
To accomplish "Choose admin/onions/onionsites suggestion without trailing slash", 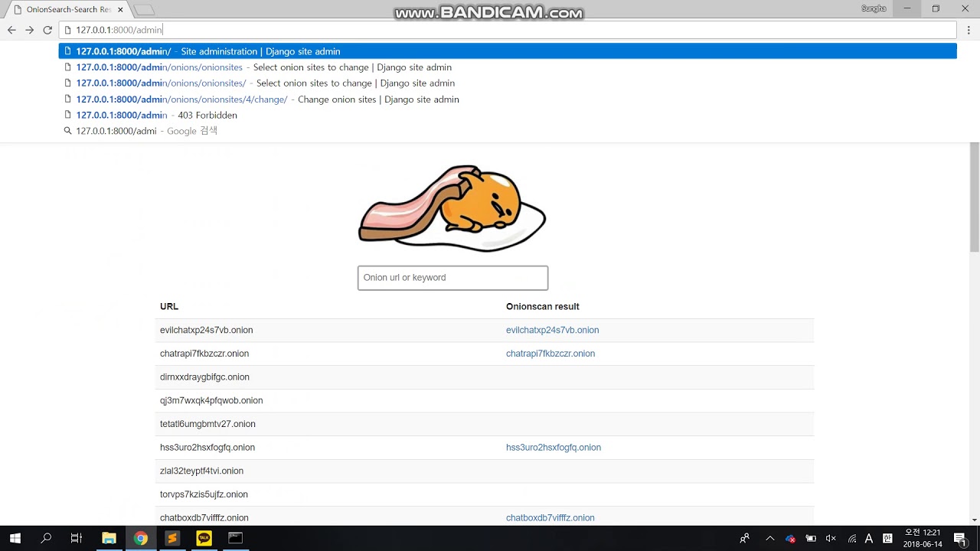I will tap(508, 67).
